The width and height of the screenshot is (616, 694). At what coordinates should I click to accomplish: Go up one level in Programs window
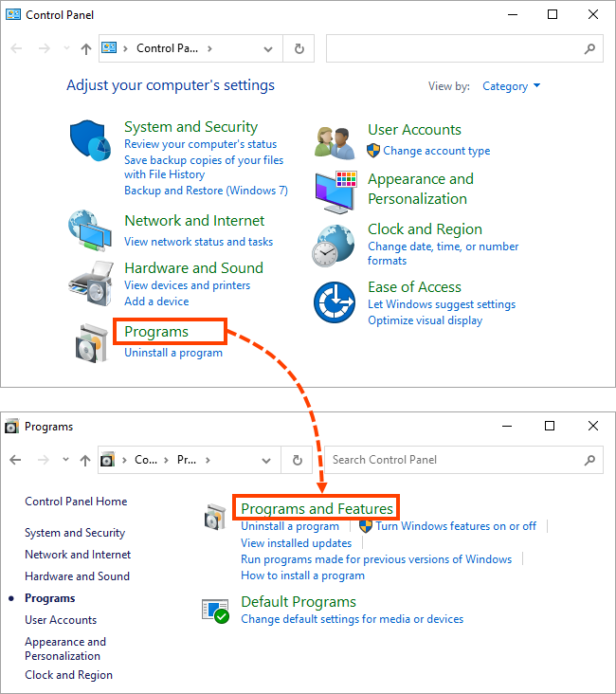(86, 460)
